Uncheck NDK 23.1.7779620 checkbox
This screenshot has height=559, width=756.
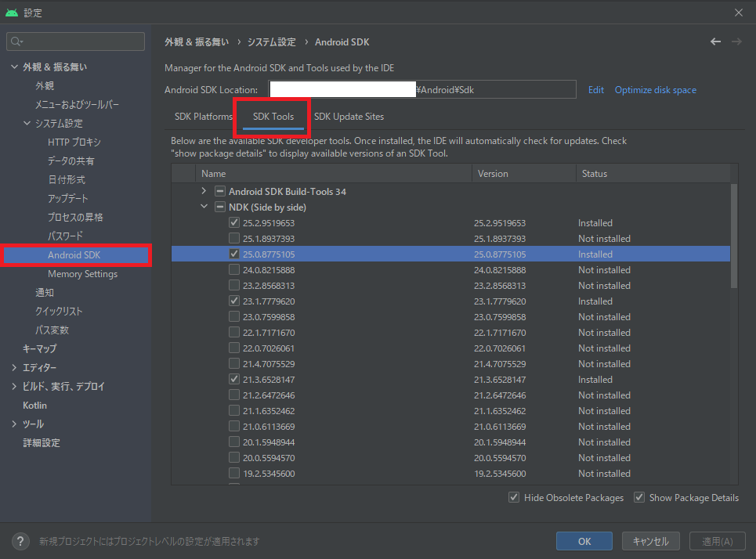[233, 301]
